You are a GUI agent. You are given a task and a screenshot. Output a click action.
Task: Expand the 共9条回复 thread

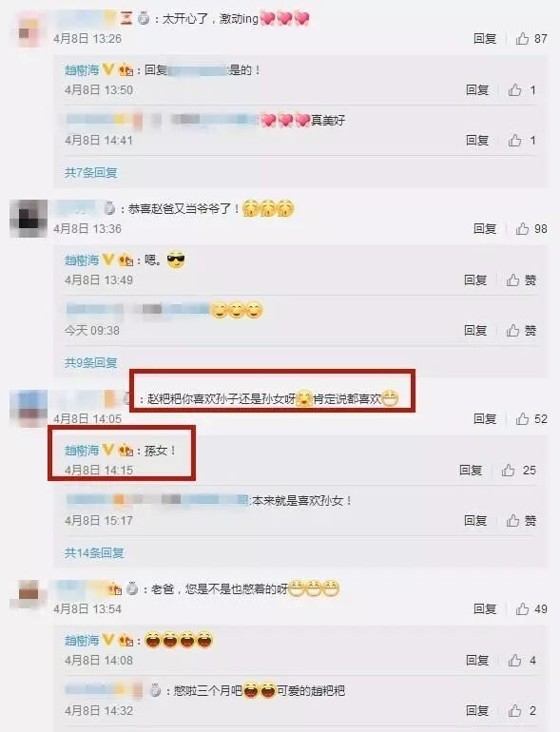coord(90,363)
